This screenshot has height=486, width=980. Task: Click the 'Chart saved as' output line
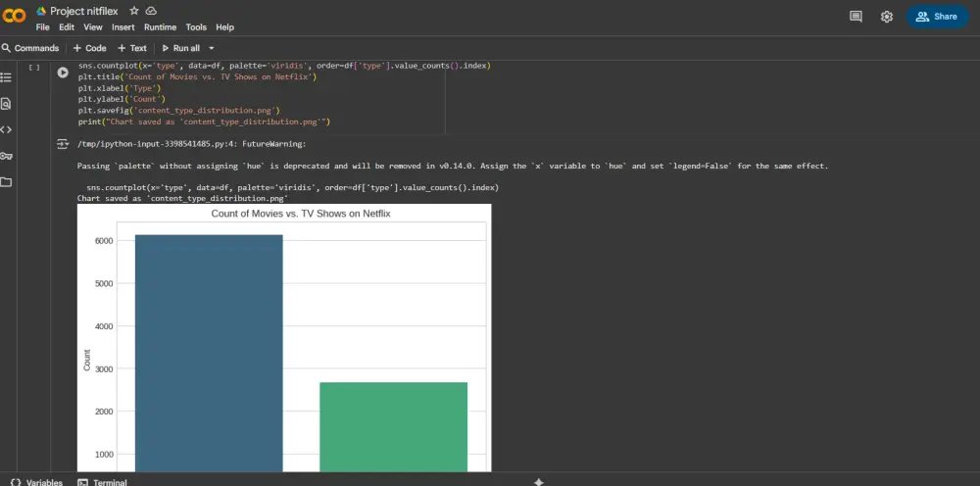point(182,199)
